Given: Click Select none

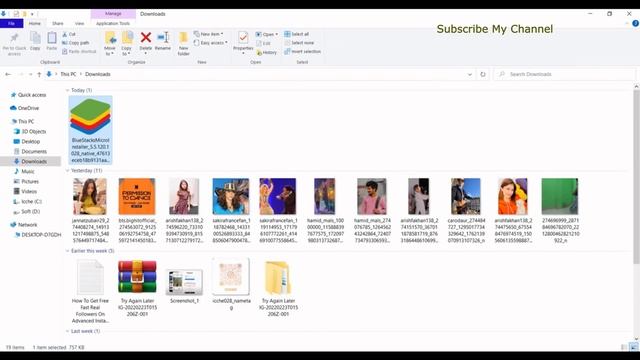Looking at the screenshot, I should point(299,43).
